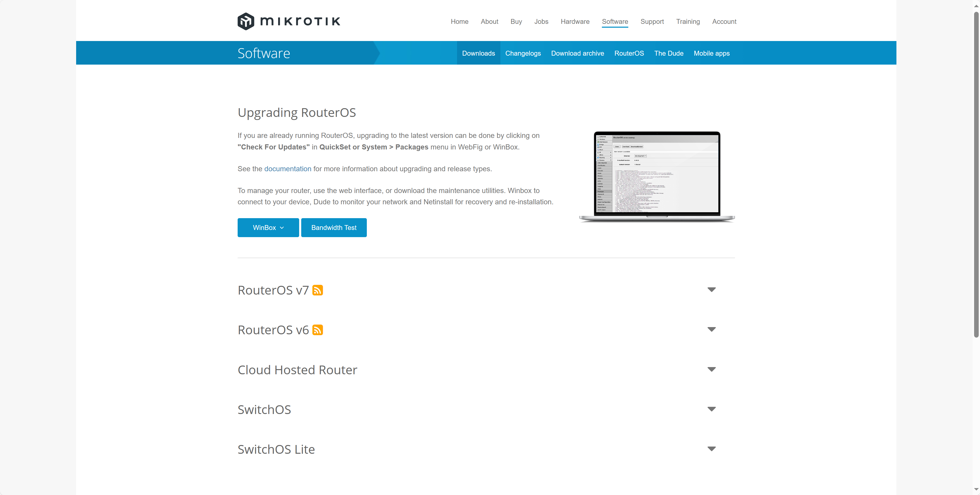Open the Download archive tab
This screenshot has width=980, height=495.
(x=577, y=53)
